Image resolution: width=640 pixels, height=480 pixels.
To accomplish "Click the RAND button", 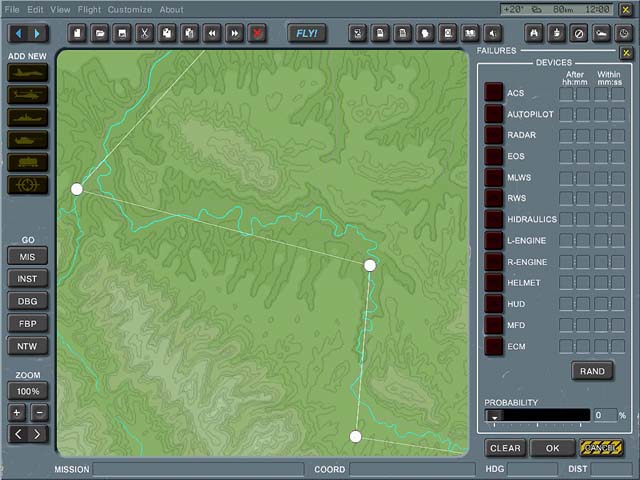I will 592,371.
